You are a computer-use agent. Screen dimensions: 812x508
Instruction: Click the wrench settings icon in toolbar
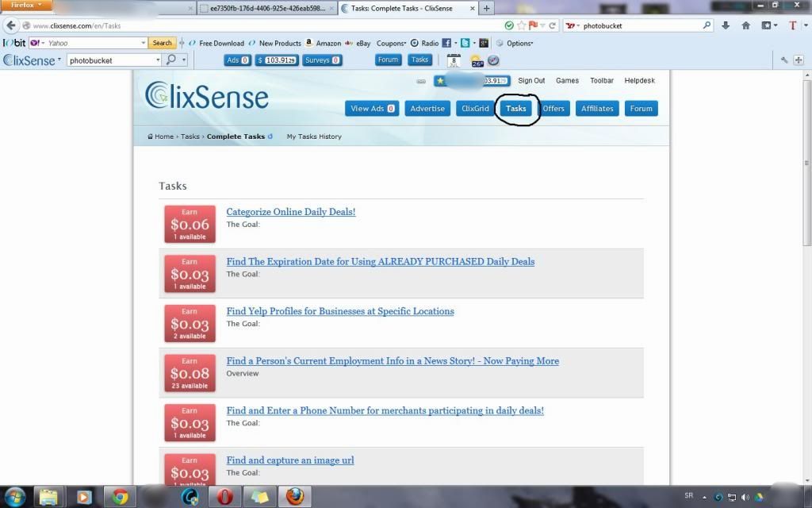(x=784, y=60)
